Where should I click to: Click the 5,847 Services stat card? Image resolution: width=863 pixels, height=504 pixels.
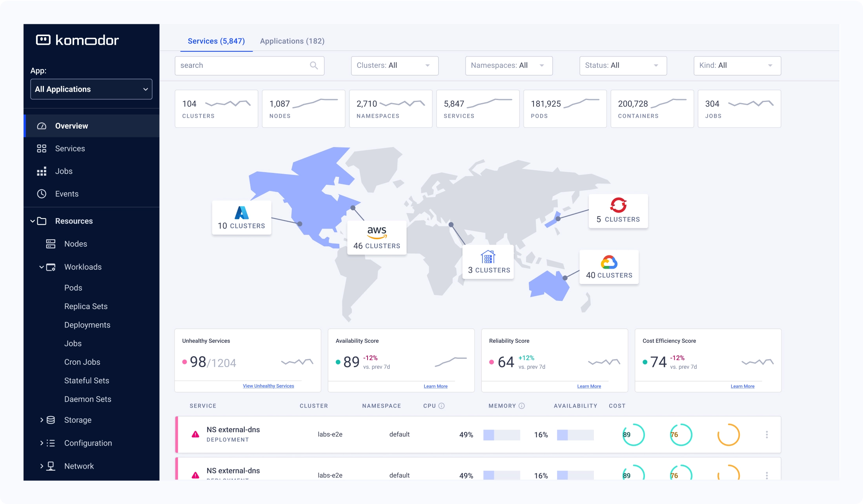[478, 109]
